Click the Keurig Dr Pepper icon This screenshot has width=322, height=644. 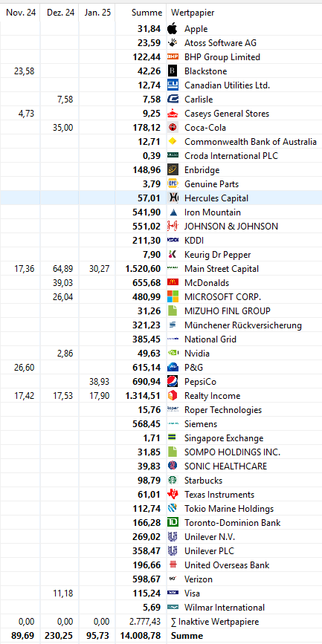(173, 255)
